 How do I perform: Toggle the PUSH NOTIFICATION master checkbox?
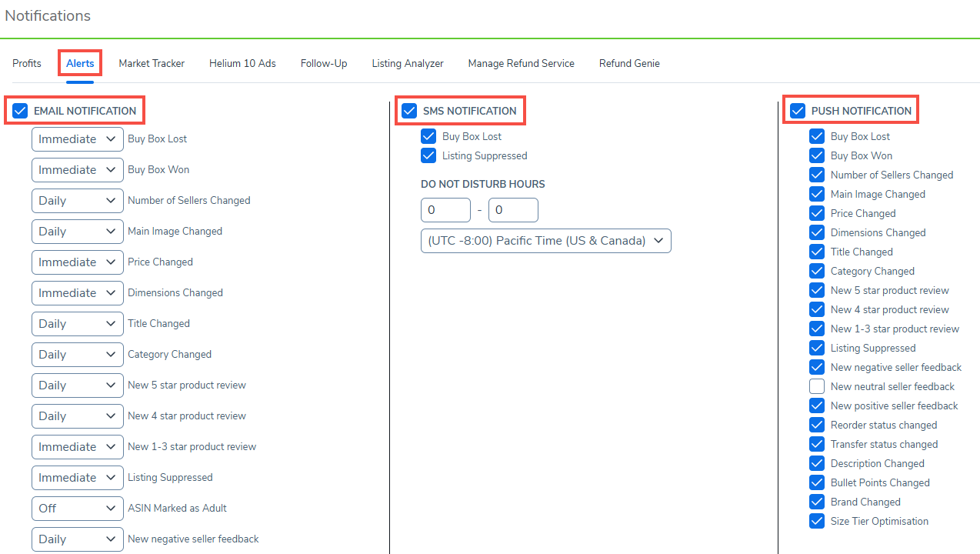(798, 111)
